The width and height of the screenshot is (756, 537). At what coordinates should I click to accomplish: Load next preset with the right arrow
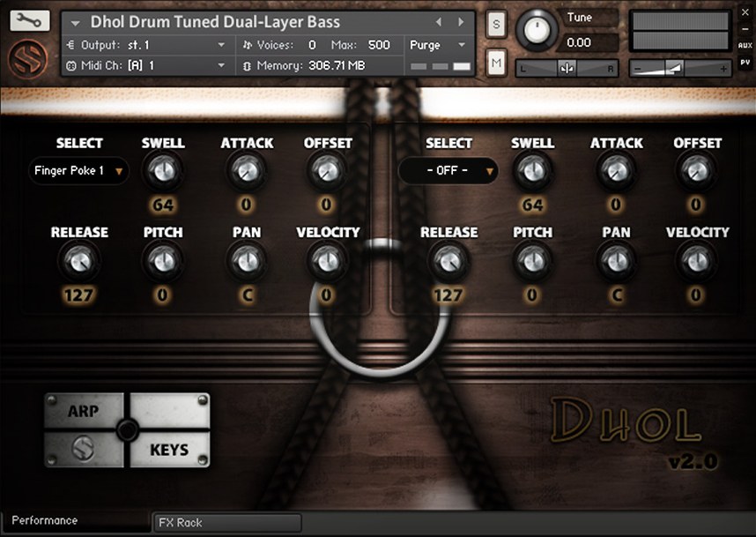[461, 22]
